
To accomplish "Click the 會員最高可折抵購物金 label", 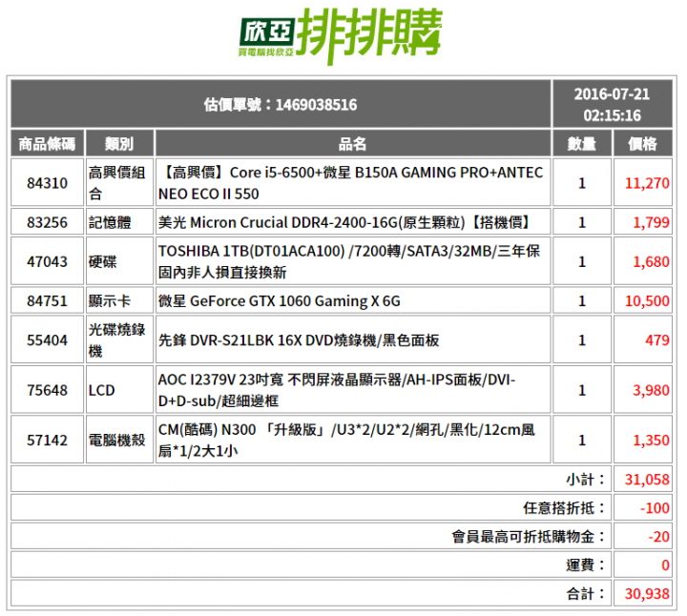I will (529, 536).
